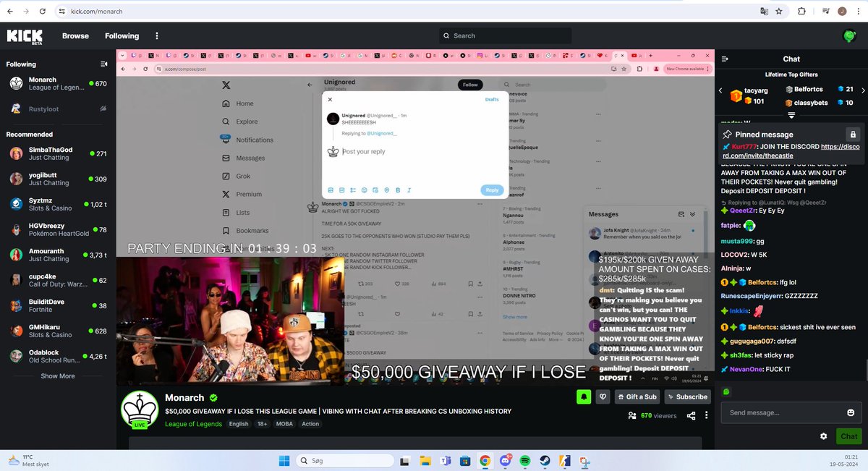Open Steam from taskbar

pyautogui.click(x=545, y=461)
